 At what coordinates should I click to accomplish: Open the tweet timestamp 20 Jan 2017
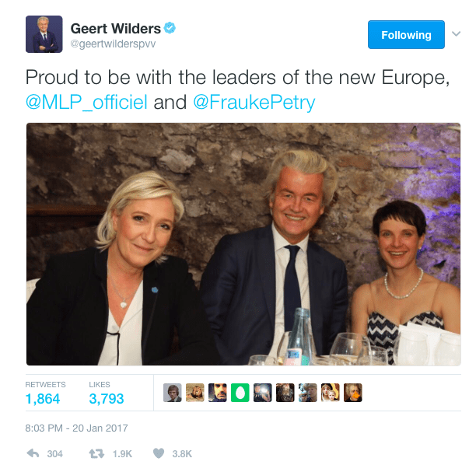[76, 428]
